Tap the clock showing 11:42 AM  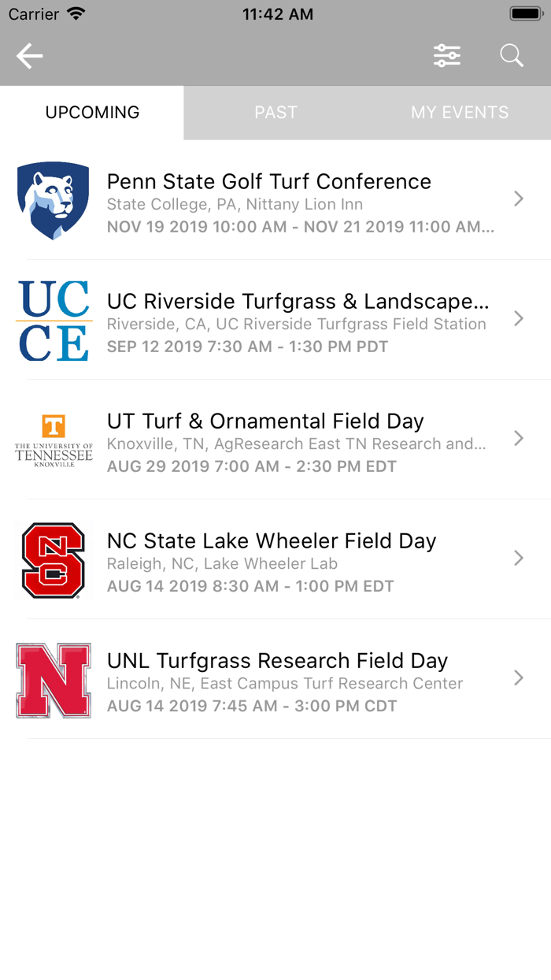coord(277,13)
